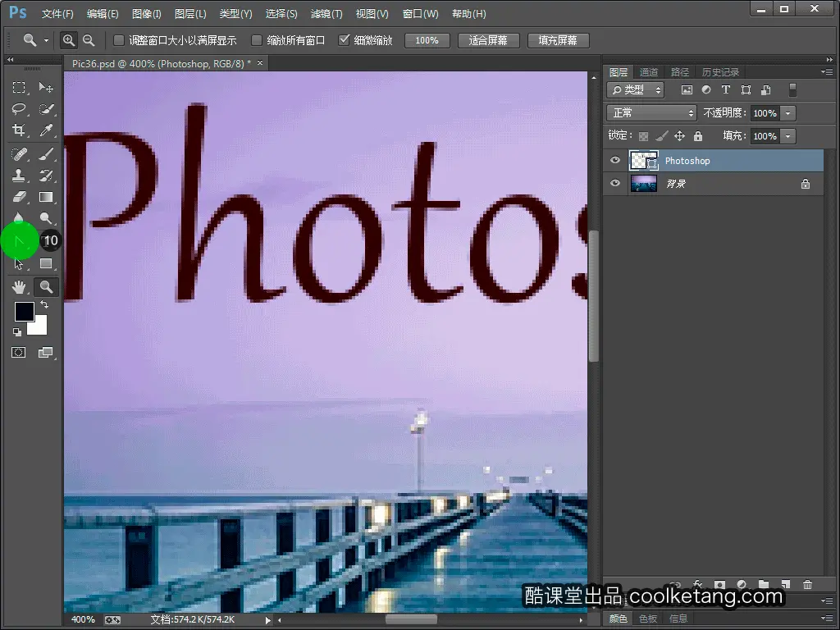This screenshot has height=630, width=840.
Task: Select the Quick Selection tool
Action: click(x=46, y=109)
